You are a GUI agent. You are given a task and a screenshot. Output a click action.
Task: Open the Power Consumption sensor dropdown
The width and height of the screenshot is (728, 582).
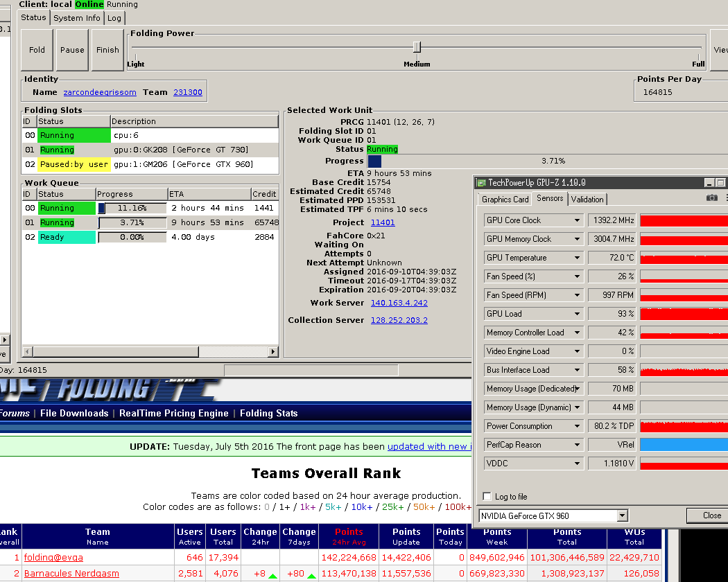tap(577, 426)
